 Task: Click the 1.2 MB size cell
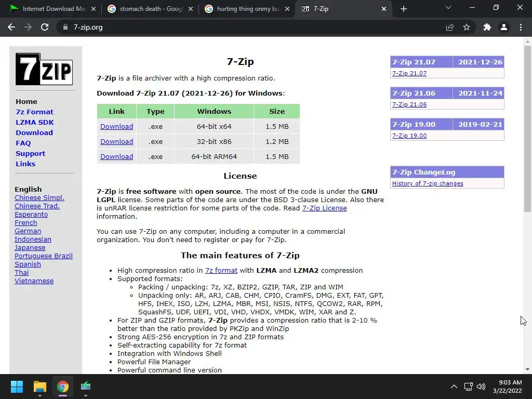tap(277, 141)
